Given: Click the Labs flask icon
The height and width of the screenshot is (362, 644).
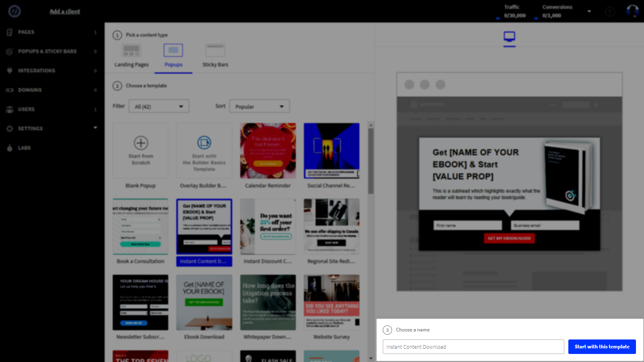Looking at the screenshot, I should [10, 148].
